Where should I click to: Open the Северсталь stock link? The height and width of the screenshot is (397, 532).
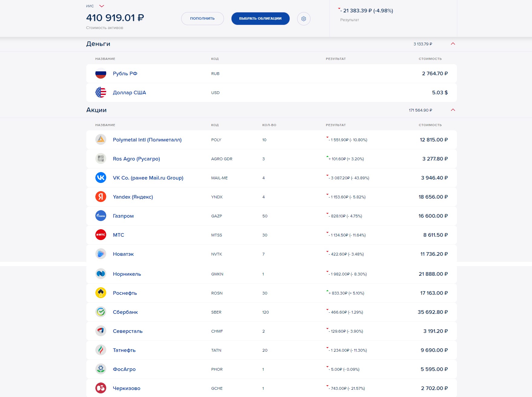tap(128, 331)
